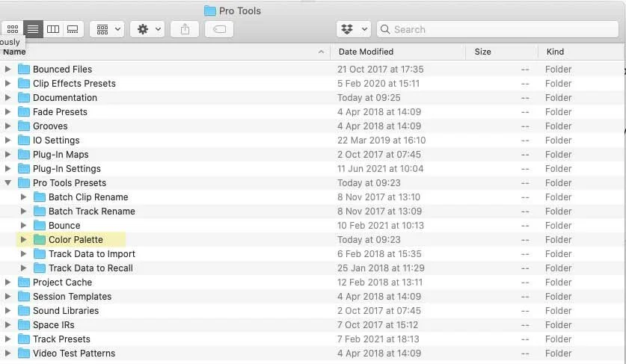The width and height of the screenshot is (626, 364).
Task: Expand the Sound Libraries folder
Action: [x=7, y=310]
